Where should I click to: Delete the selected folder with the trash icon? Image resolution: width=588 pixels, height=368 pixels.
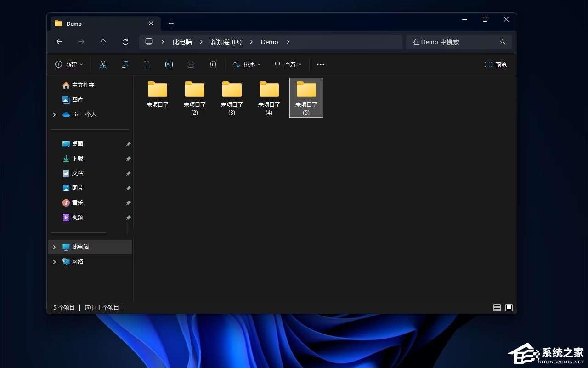(213, 64)
